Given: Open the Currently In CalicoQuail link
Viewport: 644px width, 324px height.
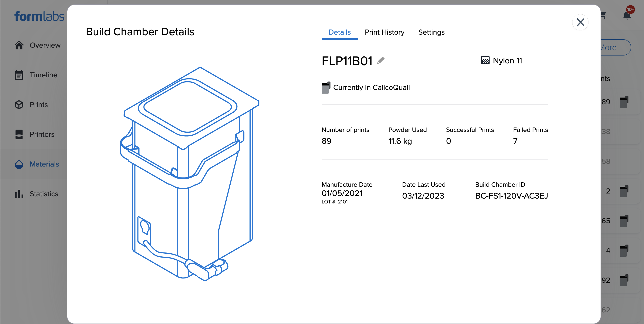Looking at the screenshot, I should [372, 87].
